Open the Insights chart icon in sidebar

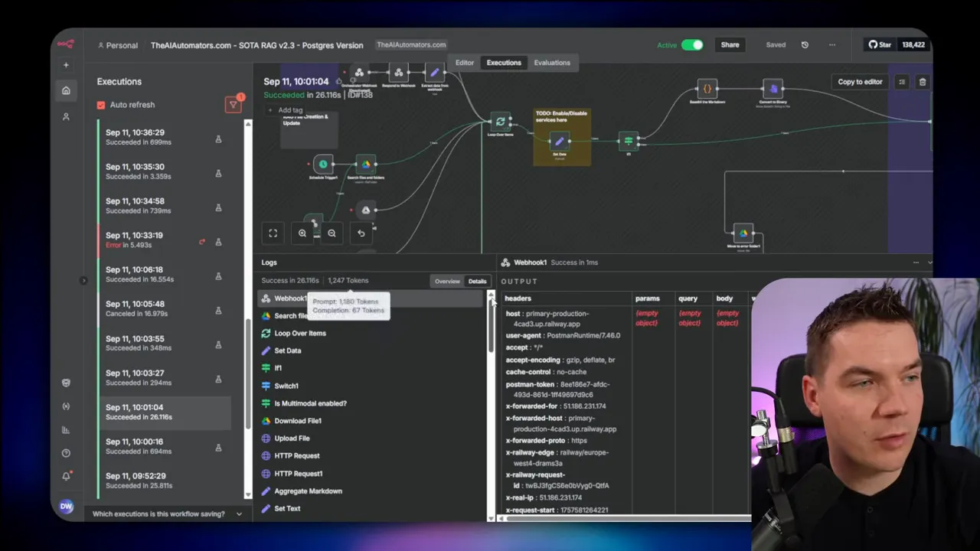pos(66,430)
